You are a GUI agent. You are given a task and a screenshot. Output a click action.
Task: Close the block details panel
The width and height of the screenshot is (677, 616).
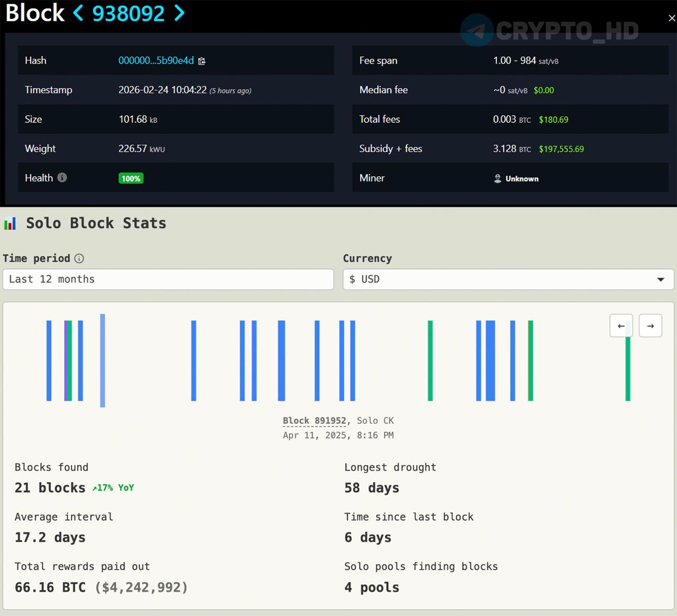[x=672, y=18]
